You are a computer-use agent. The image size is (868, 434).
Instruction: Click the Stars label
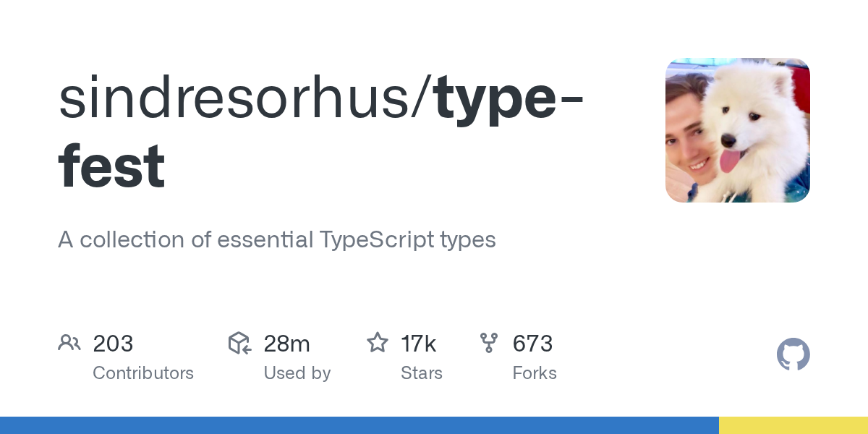[x=422, y=373]
